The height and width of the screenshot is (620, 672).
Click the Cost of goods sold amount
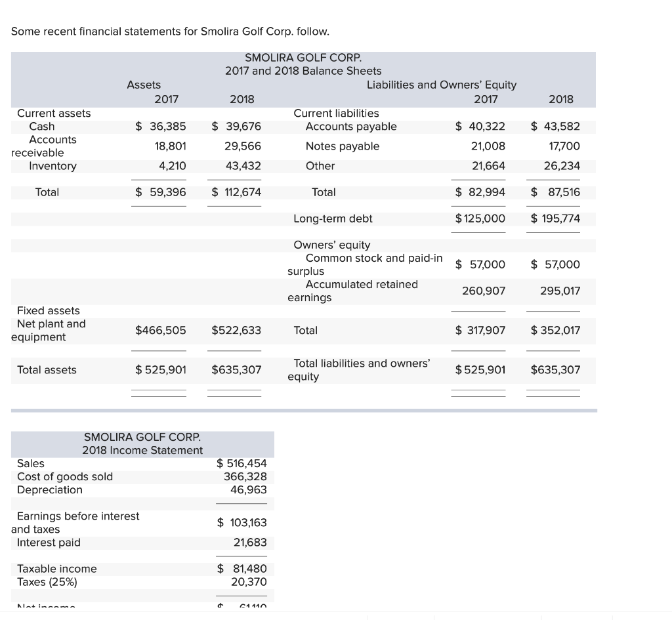click(248, 477)
